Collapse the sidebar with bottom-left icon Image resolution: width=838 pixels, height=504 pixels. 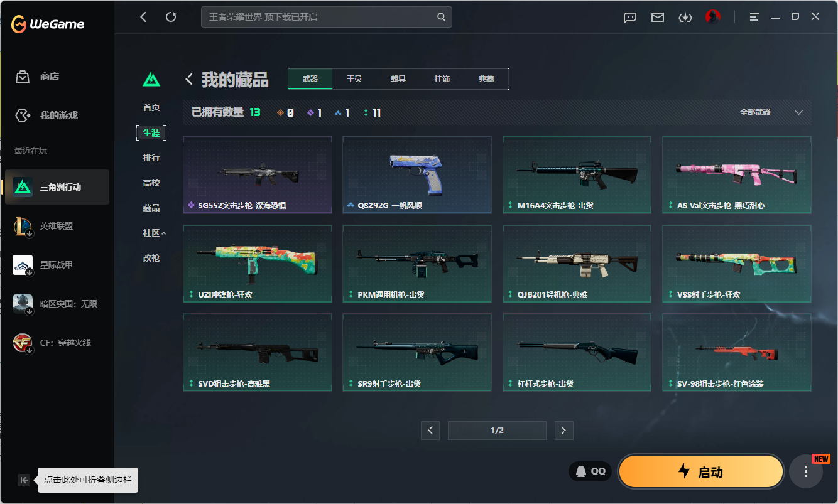click(24, 480)
